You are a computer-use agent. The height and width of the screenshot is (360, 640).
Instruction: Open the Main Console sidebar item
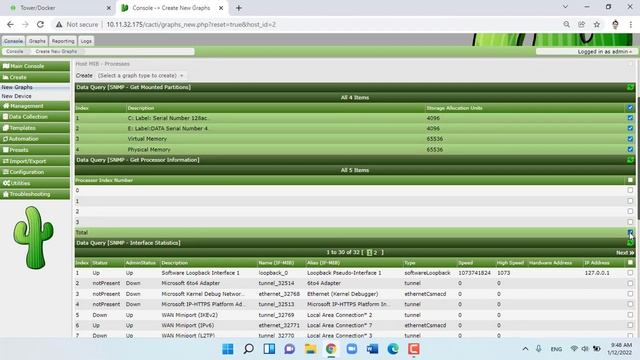click(x=35, y=66)
